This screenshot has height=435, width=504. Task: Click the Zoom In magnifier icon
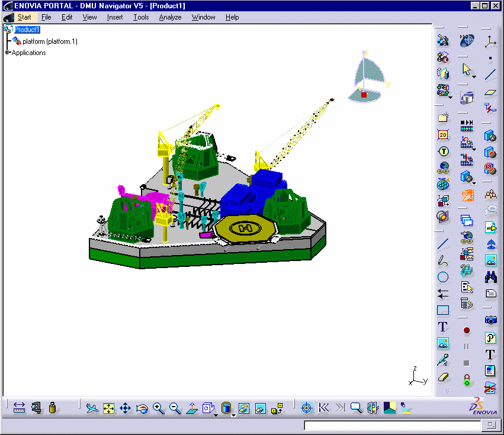pos(158,408)
